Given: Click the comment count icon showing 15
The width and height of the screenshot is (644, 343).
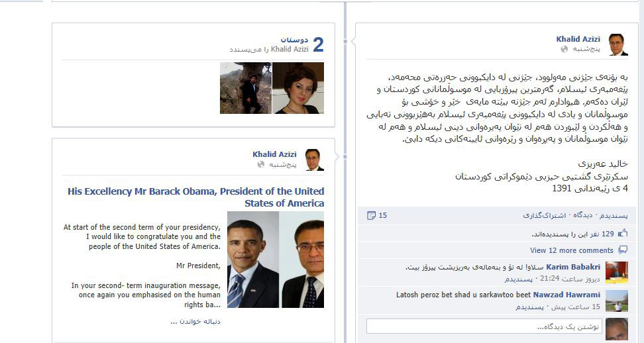Looking at the screenshot, I should pos(371,215).
